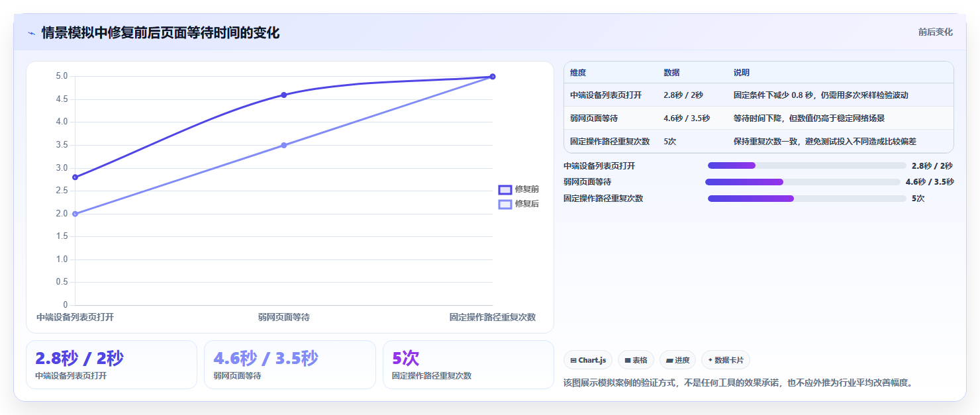Click the lightning icon beside the page title
This screenshot has width=980, height=415.
pos(31,33)
